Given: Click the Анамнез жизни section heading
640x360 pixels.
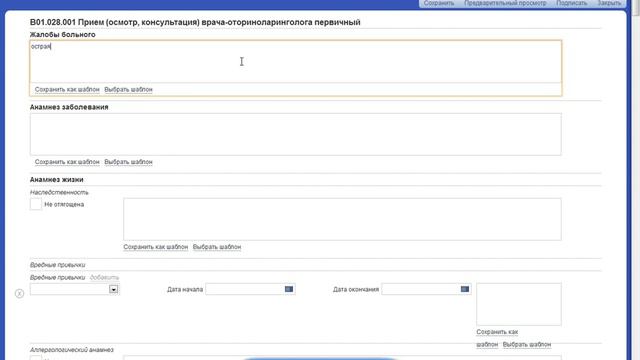Looking at the screenshot, I should coord(56,180).
